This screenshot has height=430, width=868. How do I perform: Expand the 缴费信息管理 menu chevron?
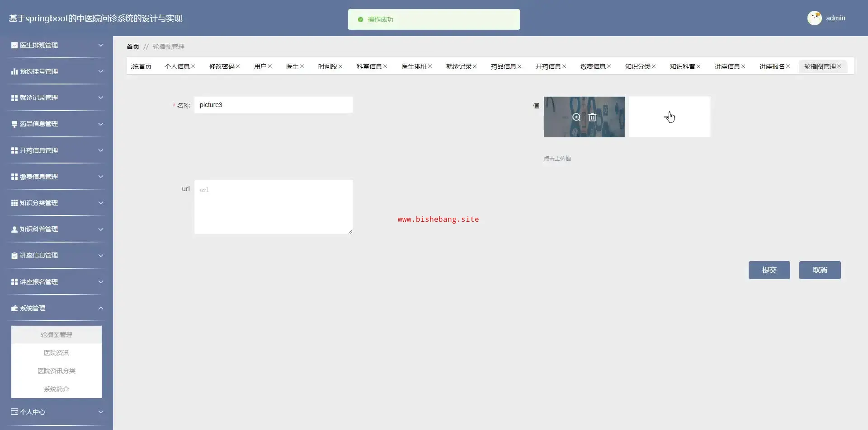click(x=101, y=177)
